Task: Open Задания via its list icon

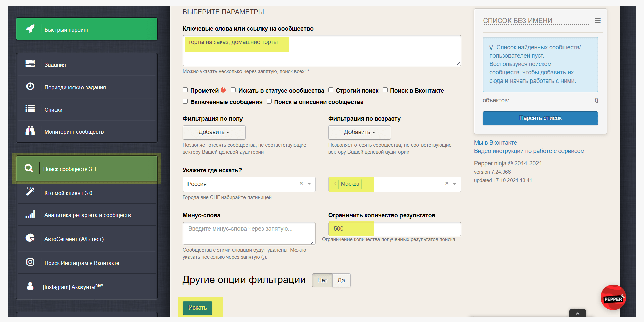Action: 30,63
